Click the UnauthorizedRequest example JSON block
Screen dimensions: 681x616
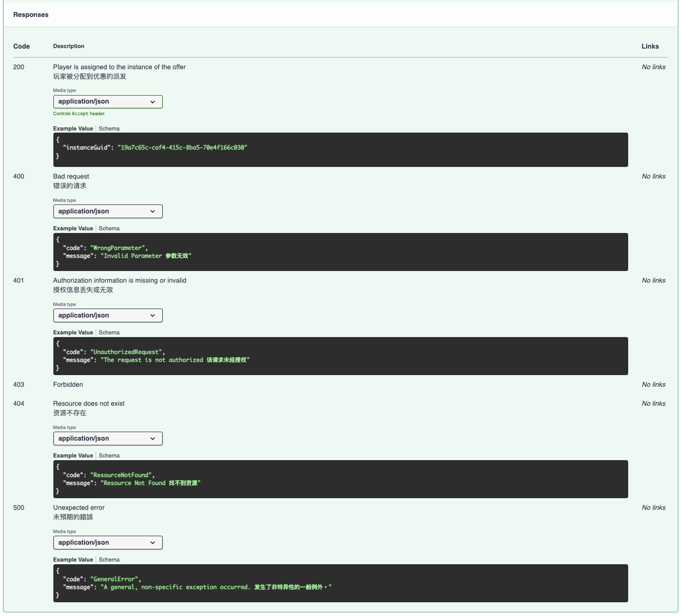(340, 356)
